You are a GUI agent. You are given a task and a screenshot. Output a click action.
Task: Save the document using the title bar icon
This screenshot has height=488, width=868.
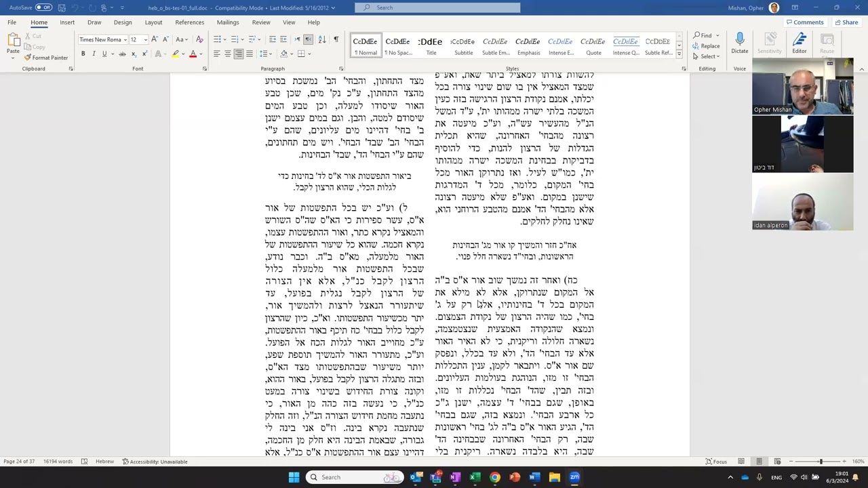coord(61,7)
